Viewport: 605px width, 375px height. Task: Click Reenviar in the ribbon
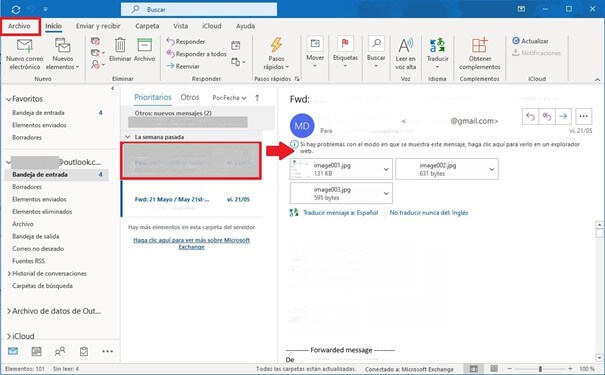tap(183, 66)
